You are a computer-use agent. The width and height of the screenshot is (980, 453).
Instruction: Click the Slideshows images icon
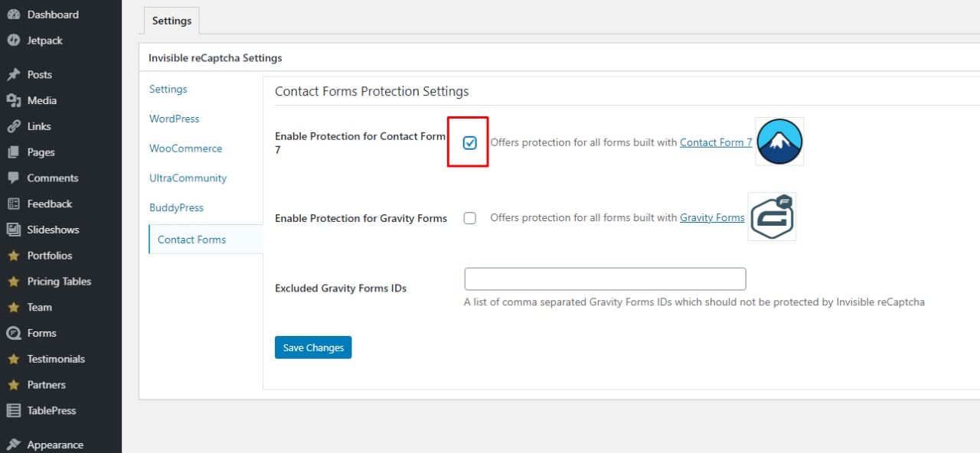13,230
